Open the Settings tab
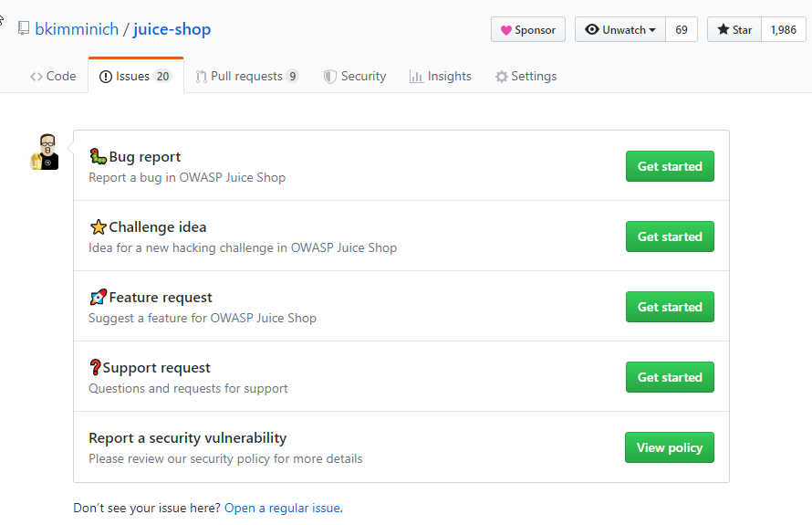Image resolution: width=812 pixels, height=525 pixels. point(526,76)
